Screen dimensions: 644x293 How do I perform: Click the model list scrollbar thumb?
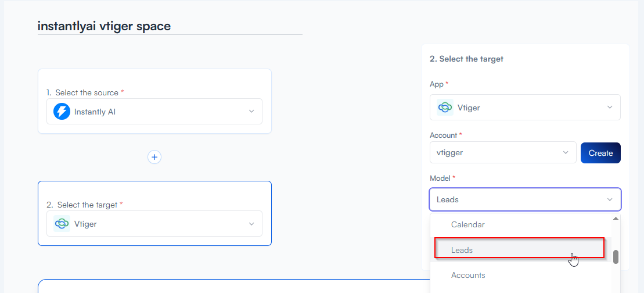pos(616,257)
